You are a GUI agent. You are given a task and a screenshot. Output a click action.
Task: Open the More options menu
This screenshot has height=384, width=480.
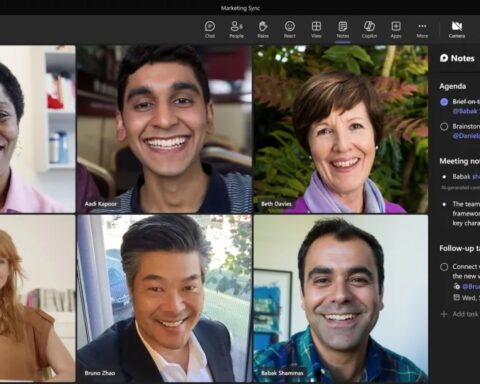click(x=422, y=29)
